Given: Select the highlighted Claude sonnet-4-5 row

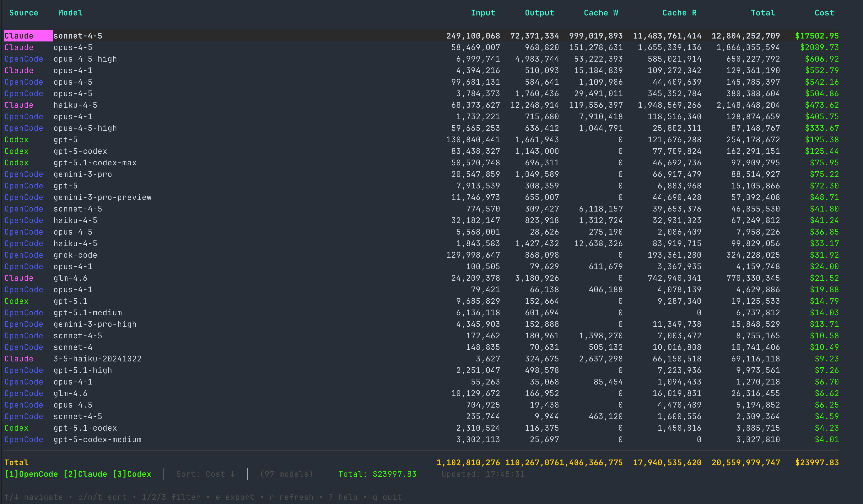Looking at the screenshot, I should 78,36.
